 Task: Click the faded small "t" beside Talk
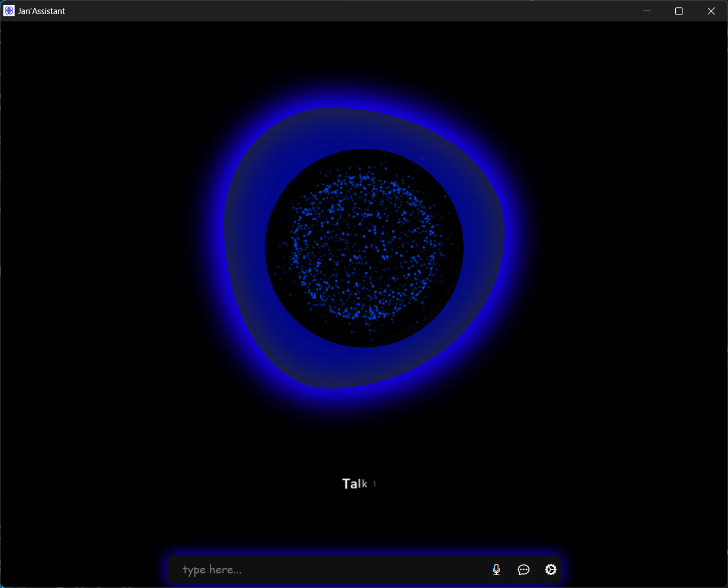pos(374,484)
